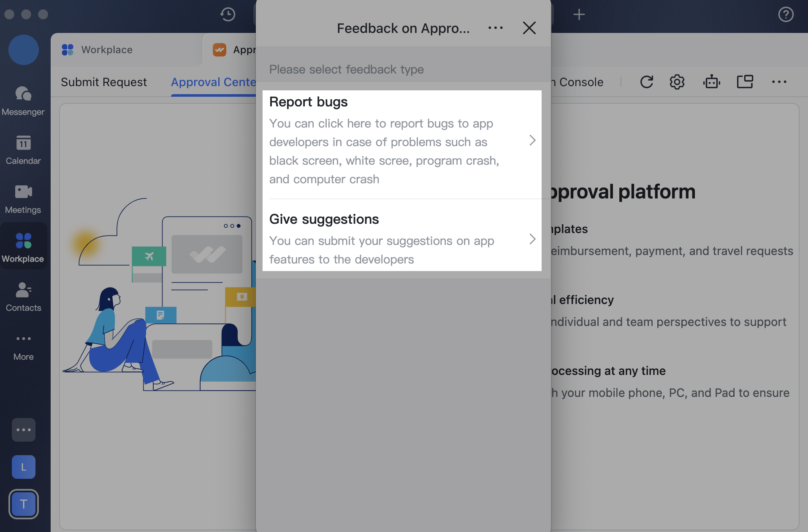Switch to the Submit Request tab

(x=104, y=82)
